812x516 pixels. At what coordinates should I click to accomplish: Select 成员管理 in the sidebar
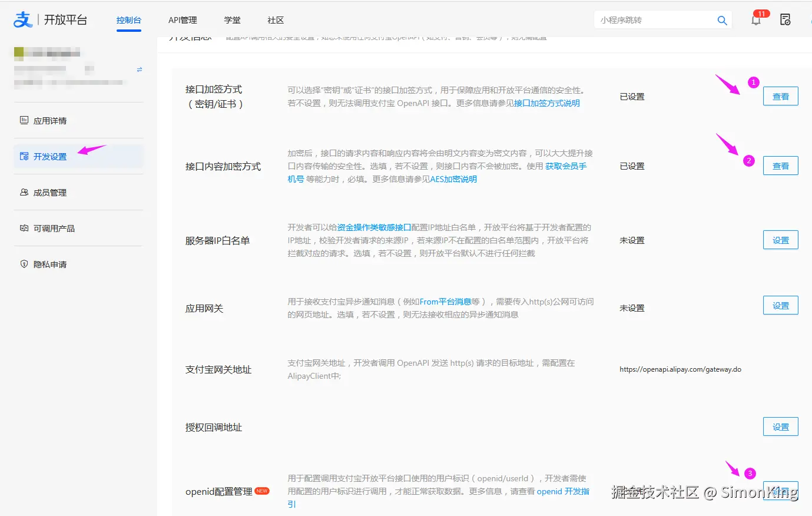pos(50,193)
